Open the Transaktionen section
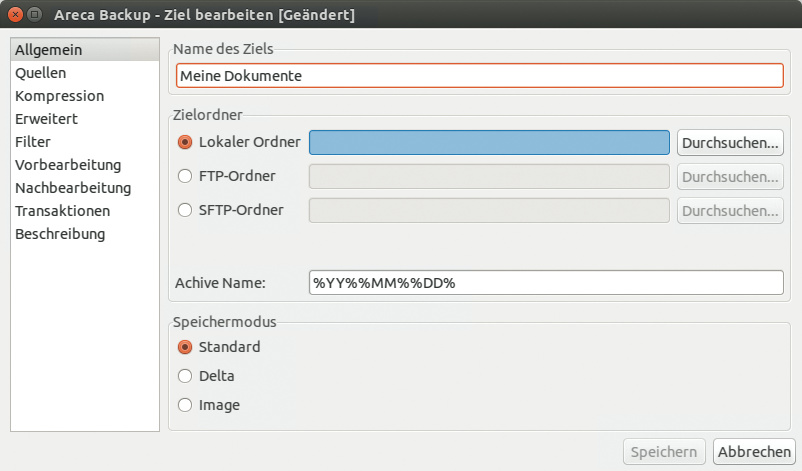The image size is (802, 471). pos(62,211)
